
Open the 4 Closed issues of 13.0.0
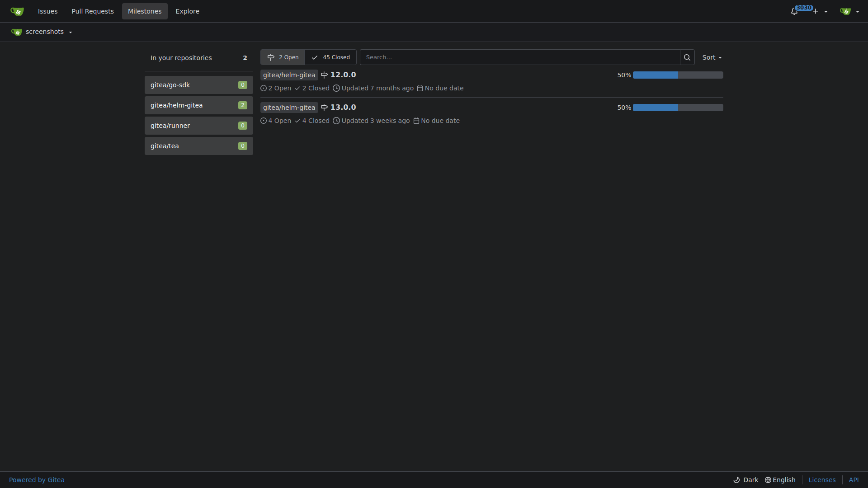pos(312,121)
